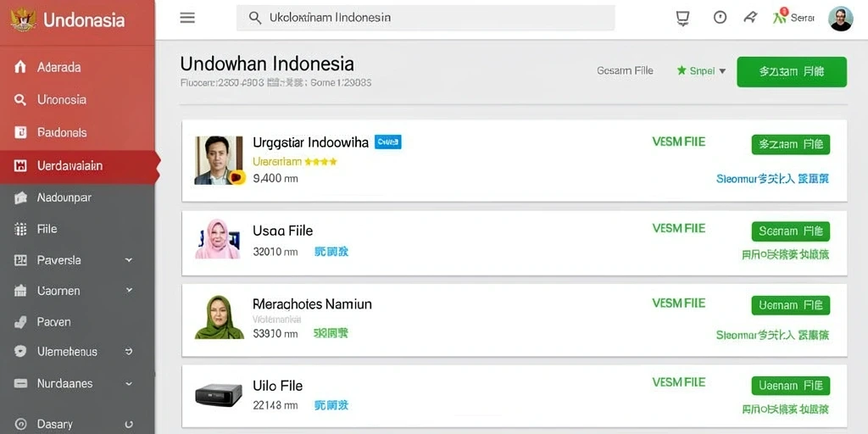Click the magnifier icon in search bar
The height and width of the screenshot is (434, 868).
pos(254,18)
